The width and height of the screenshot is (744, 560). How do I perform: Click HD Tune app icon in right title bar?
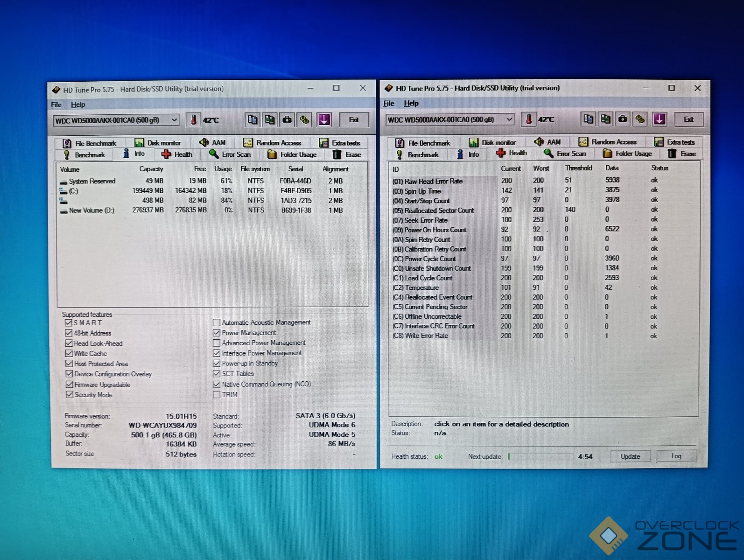(389, 88)
